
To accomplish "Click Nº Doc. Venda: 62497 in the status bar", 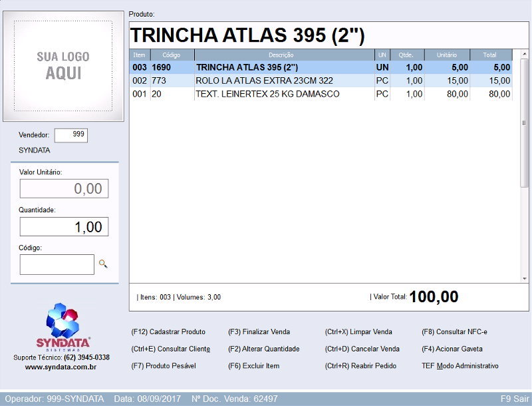I will (235, 399).
